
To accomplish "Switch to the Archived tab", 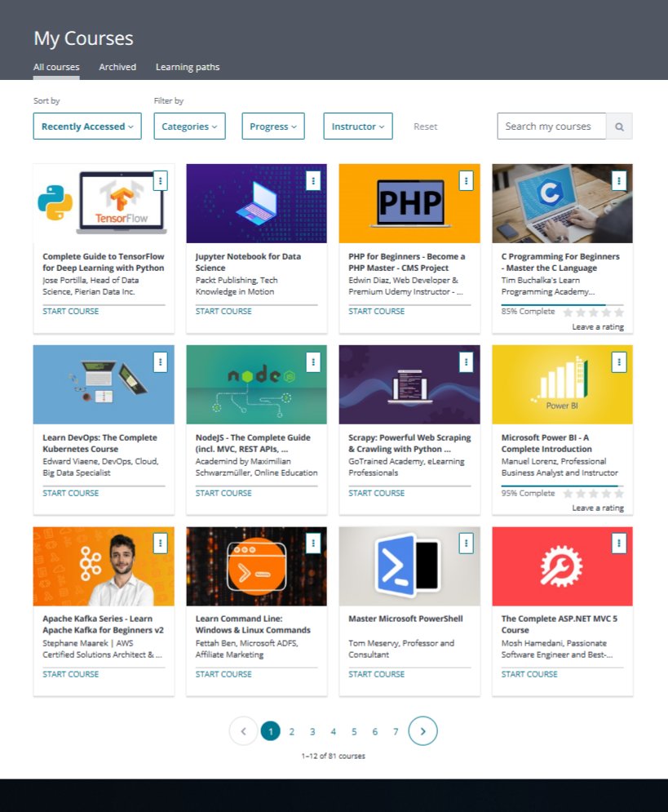I will 117,67.
